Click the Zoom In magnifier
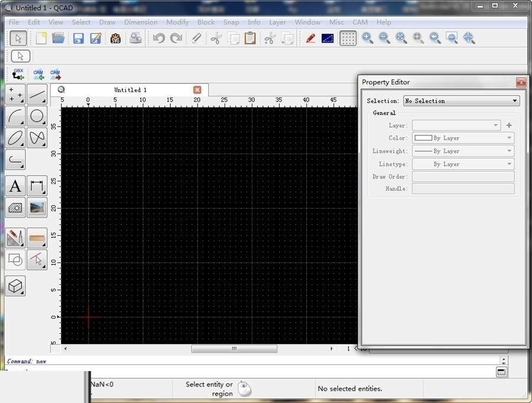The height and width of the screenshot is (403, 532). (367, 38)
